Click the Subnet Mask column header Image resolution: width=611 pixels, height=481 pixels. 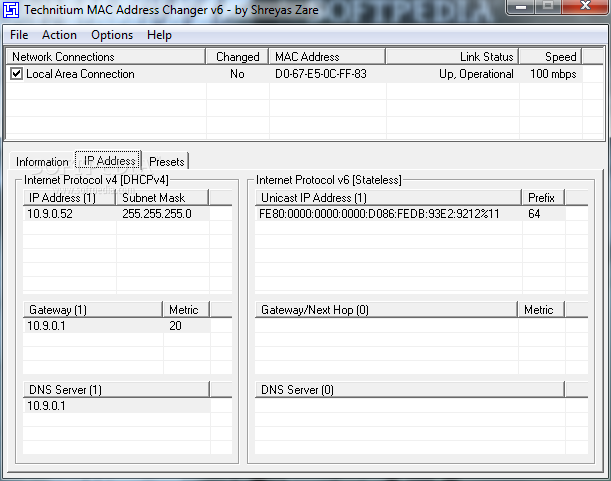click(x=162, y=198)
